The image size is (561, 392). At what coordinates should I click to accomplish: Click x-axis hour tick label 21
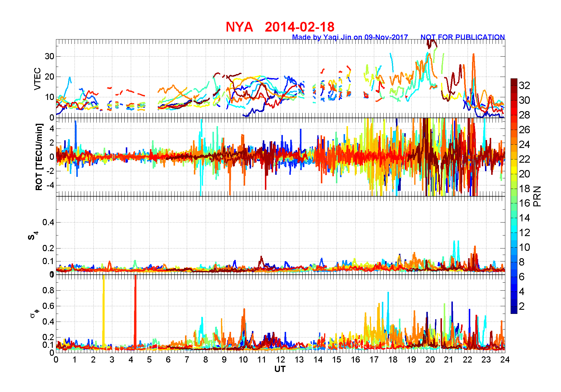449,360
